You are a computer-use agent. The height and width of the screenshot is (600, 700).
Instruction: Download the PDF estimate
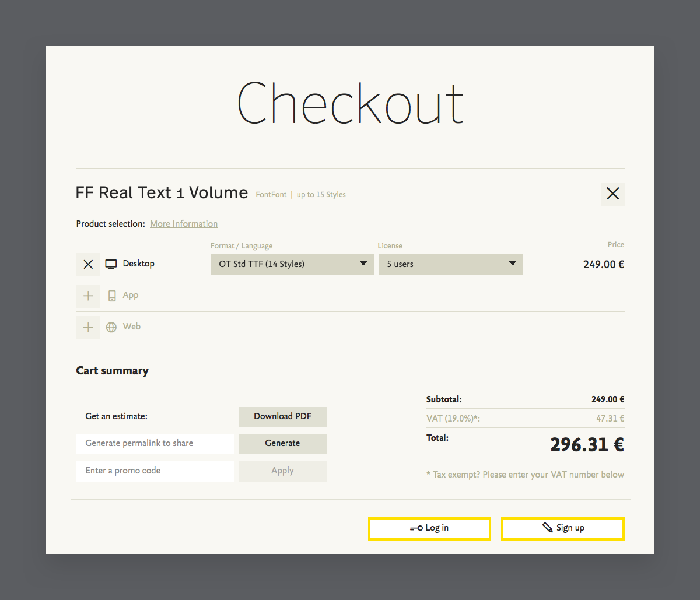282,416
